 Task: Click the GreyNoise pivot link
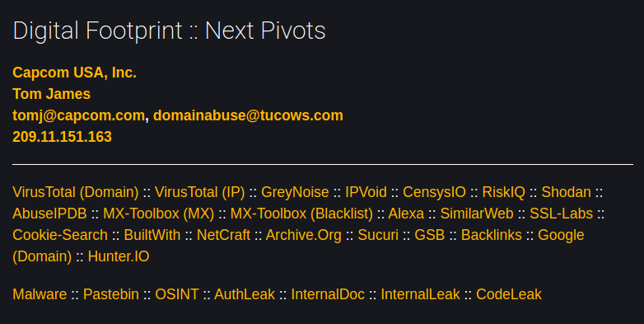point(295,192)
